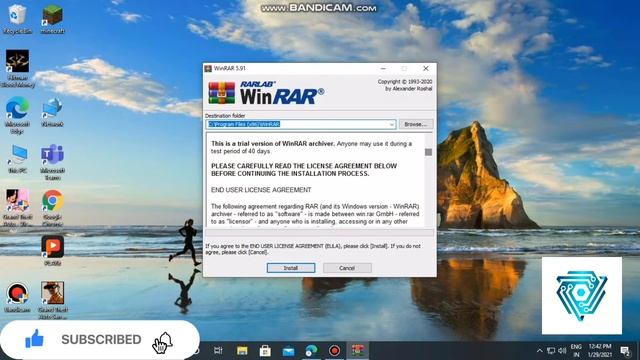Click the Browse... button
This screenshot has width=640, height=360.
point(416,124)
